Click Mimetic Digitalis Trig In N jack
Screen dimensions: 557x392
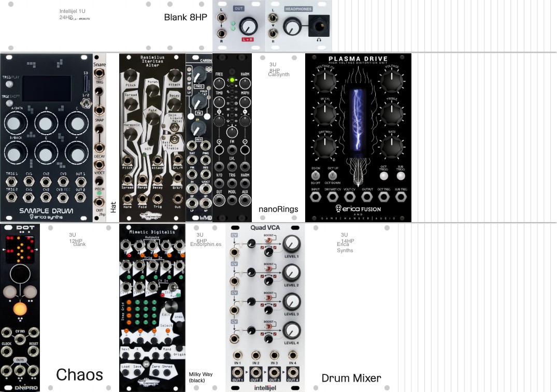point(126,265)
